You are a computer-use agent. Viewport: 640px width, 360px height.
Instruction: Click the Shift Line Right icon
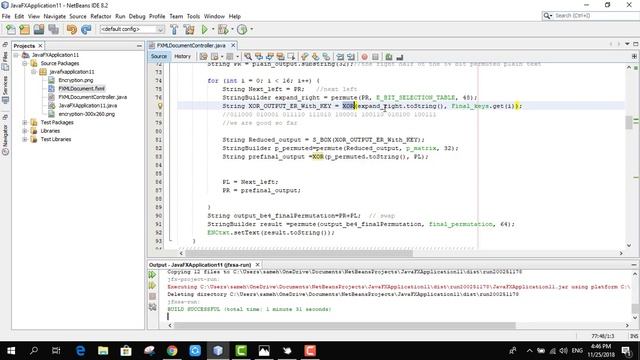[351, 57]
